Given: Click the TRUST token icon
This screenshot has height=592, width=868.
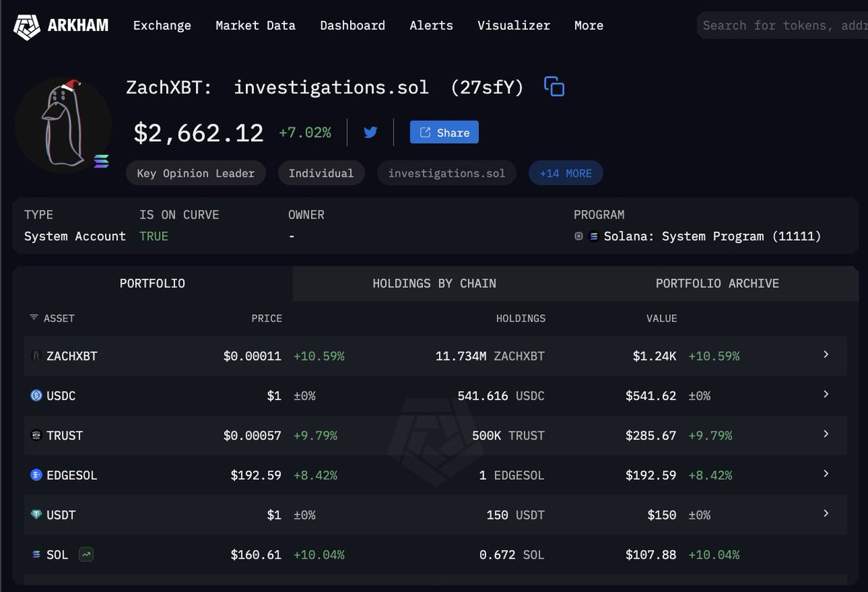Looking at the screenshot, I should click(x=36, y=436).
